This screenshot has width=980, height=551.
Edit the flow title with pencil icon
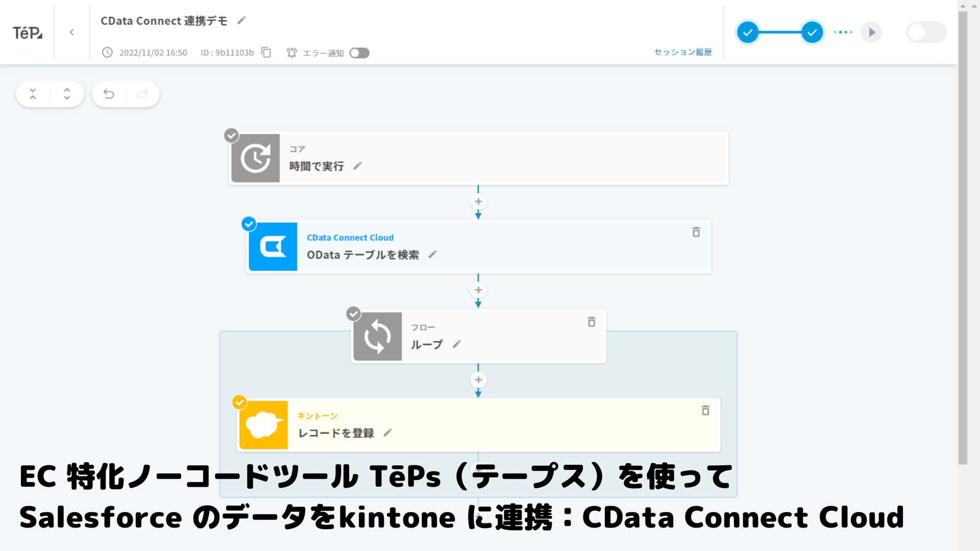point(241,20)
